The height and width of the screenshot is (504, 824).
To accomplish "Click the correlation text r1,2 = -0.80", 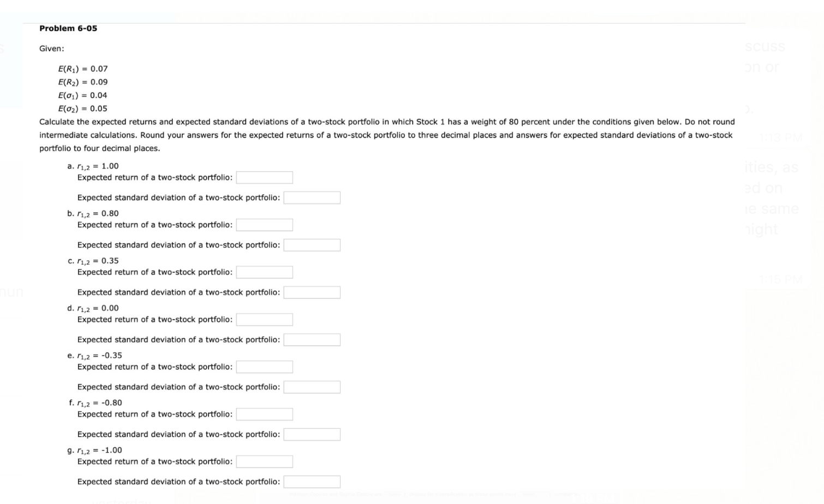I will pyautogui.click(x=99, y=404).
